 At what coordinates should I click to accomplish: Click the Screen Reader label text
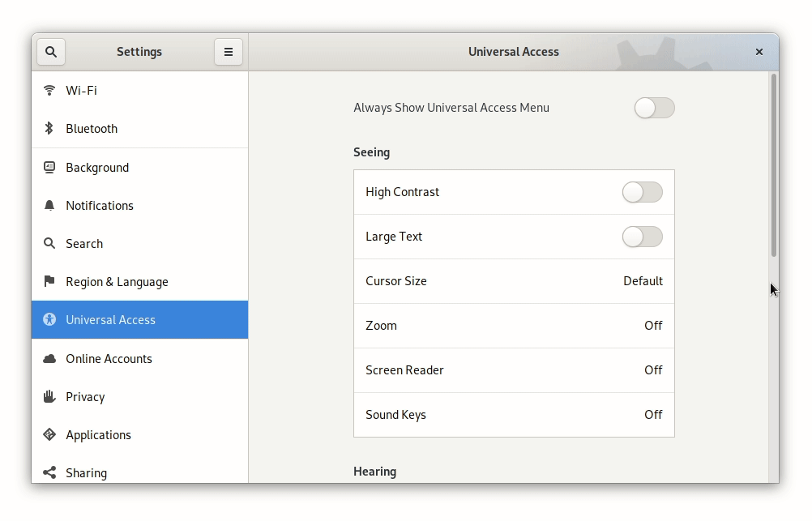click(x=404, y=370)
